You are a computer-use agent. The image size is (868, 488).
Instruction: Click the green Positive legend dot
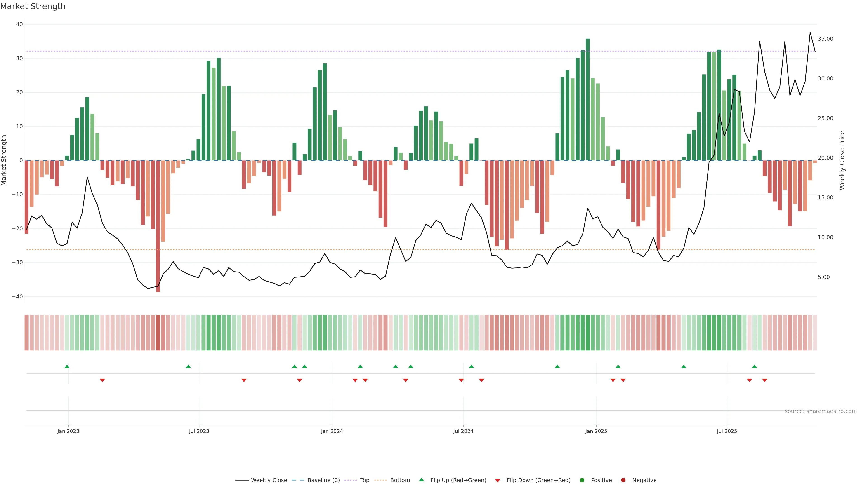click(x=582, y=480)
